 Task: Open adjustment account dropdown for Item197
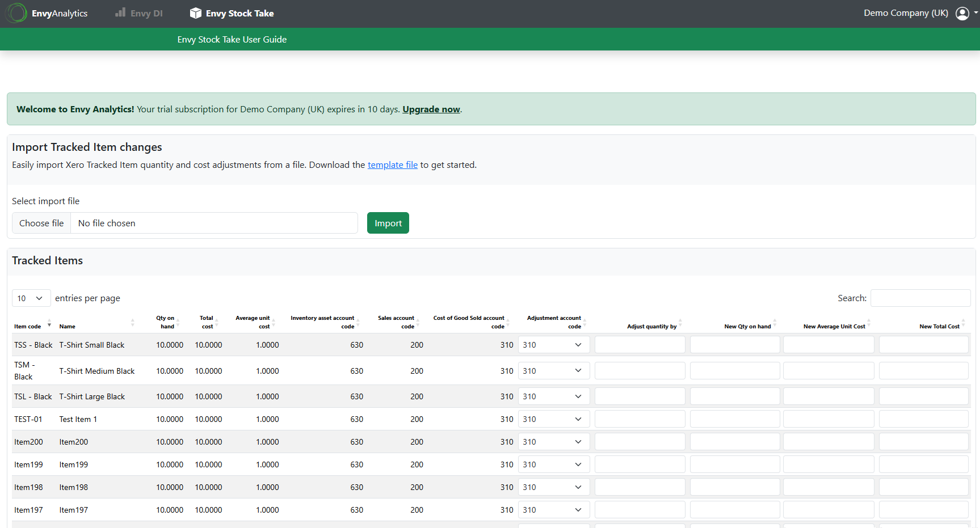pos(554,510)
